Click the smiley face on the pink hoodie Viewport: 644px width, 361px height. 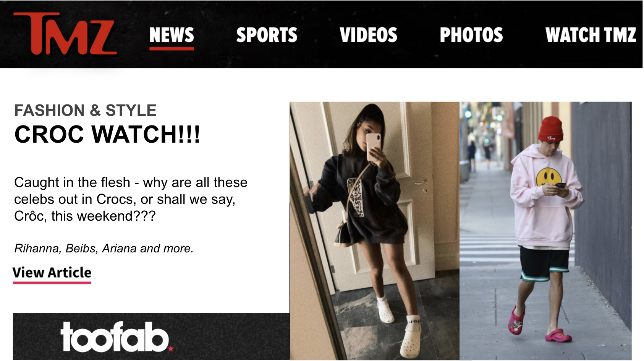(549, 177)
